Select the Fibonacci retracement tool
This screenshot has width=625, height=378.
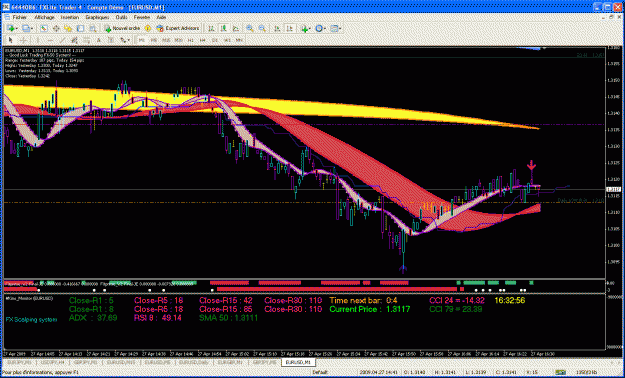[86, 40]
